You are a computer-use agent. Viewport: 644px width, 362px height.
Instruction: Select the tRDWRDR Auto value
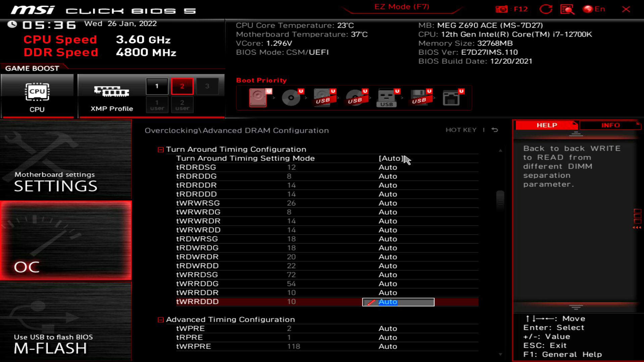[388, 257]
